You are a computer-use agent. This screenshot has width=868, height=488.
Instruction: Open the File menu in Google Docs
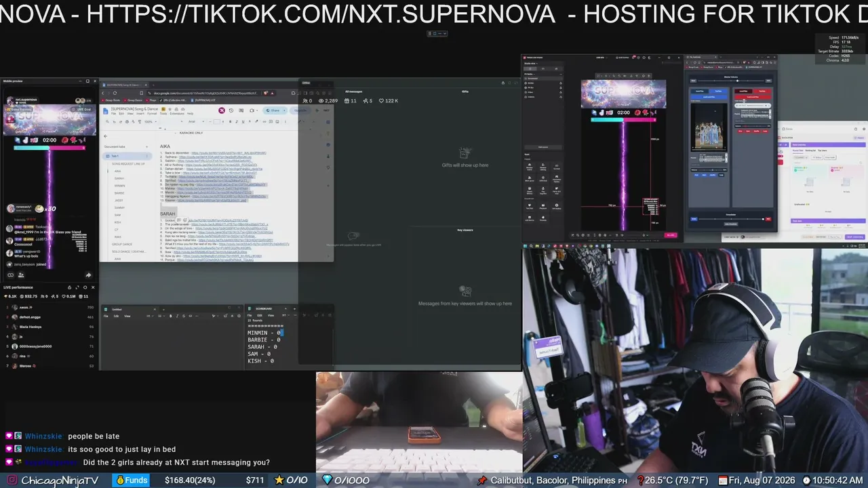coord(114,113)
